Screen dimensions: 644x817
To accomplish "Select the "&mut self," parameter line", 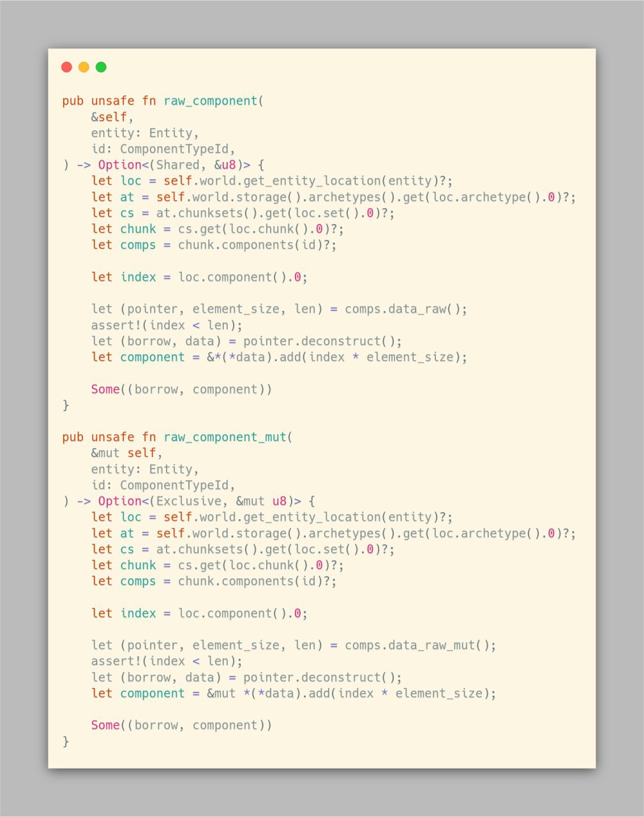I will click(127, 453).
